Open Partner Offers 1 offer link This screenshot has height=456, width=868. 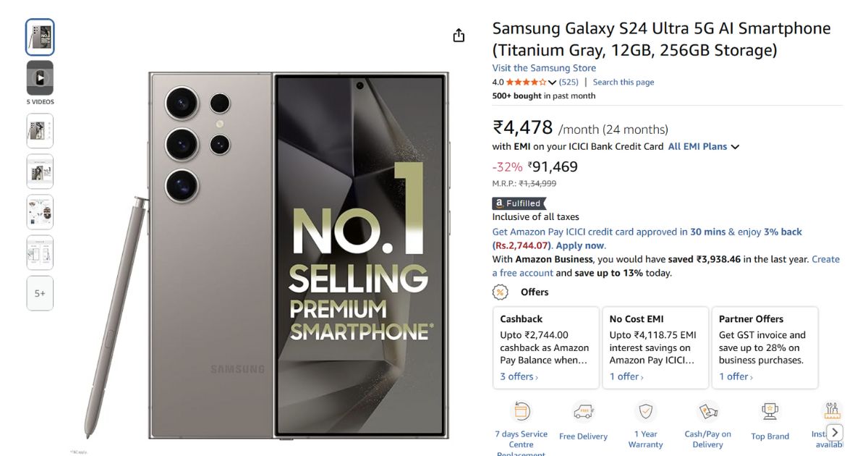[736, 376]
